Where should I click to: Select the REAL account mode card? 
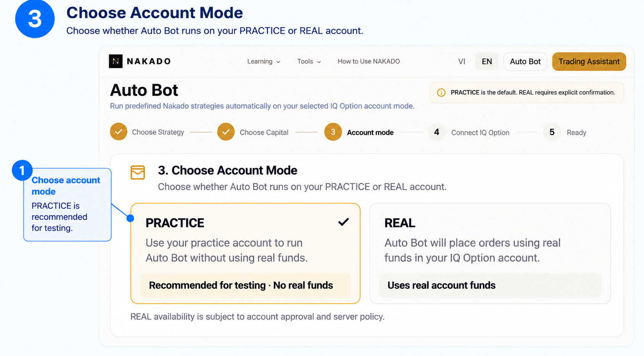[x=490, y=253]
